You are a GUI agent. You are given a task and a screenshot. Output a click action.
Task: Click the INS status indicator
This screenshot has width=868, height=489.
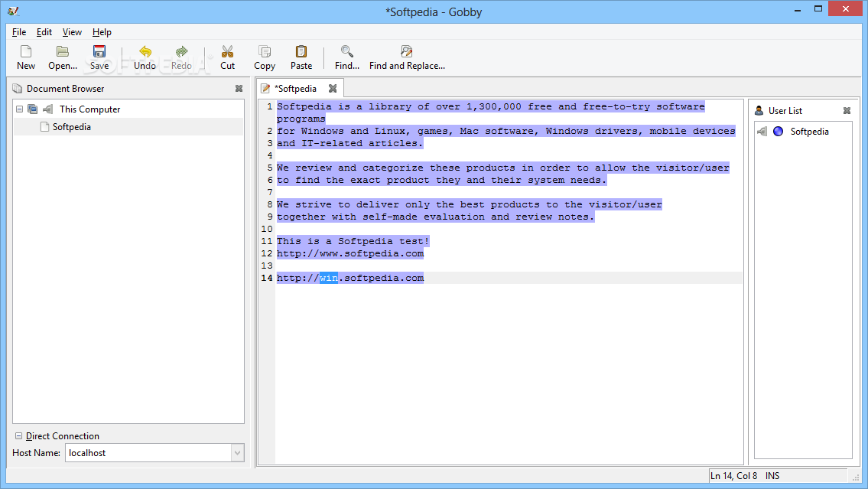pyautogui.click(x=772, y=476)
